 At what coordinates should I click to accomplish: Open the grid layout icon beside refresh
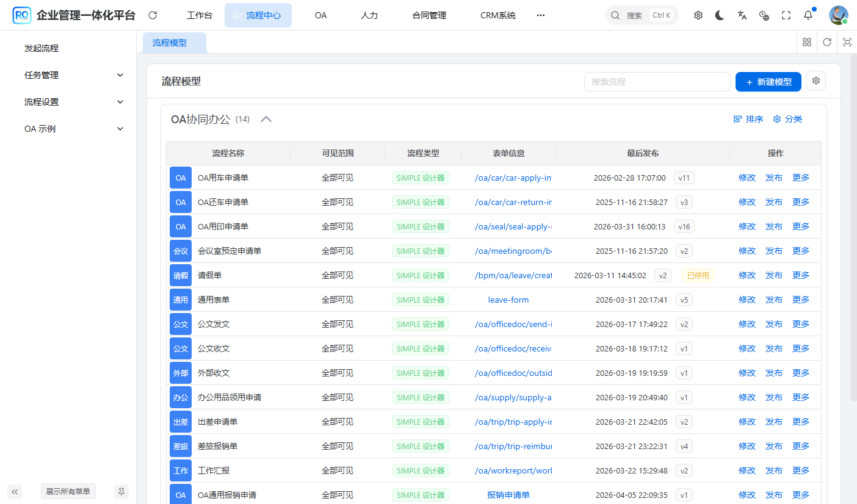point(807,41)
